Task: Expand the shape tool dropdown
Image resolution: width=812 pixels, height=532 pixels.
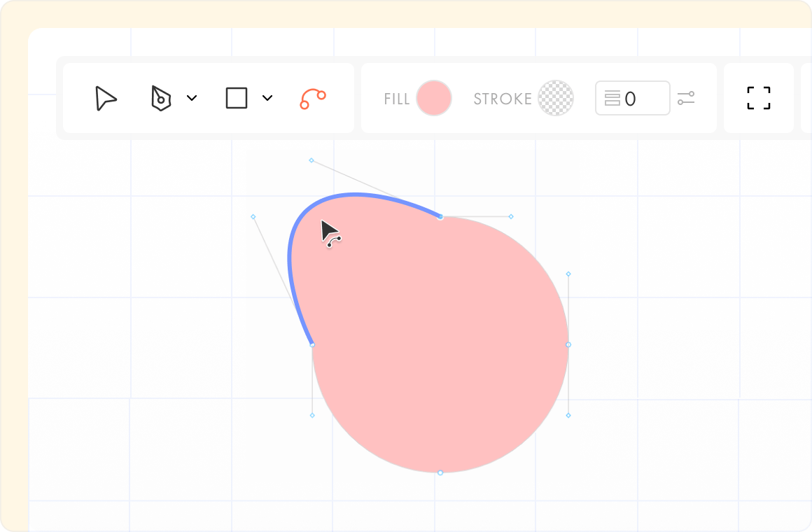Action: [267, 98]
